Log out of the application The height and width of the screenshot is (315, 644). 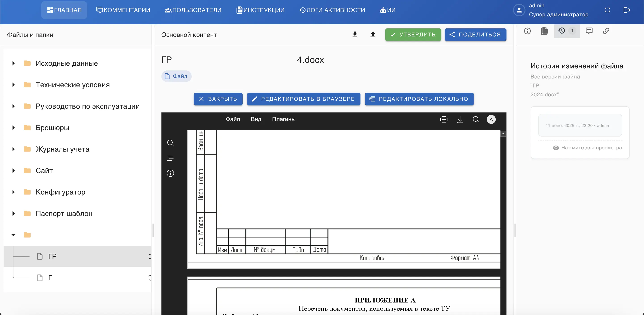(627, 10)
